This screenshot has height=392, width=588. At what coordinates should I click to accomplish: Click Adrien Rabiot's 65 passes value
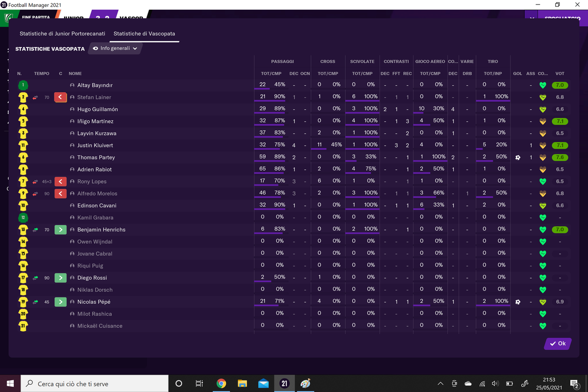[x=263, y=169]
